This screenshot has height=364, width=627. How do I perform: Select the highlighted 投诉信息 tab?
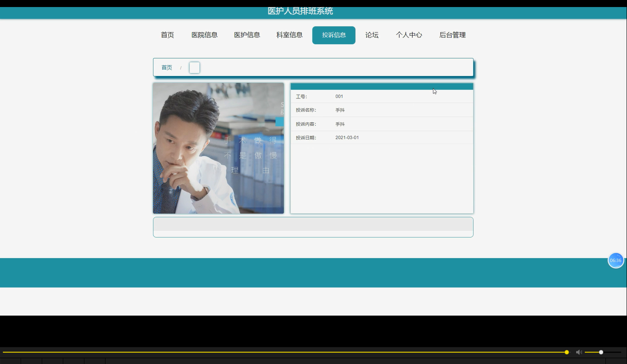tap(334, 35)
